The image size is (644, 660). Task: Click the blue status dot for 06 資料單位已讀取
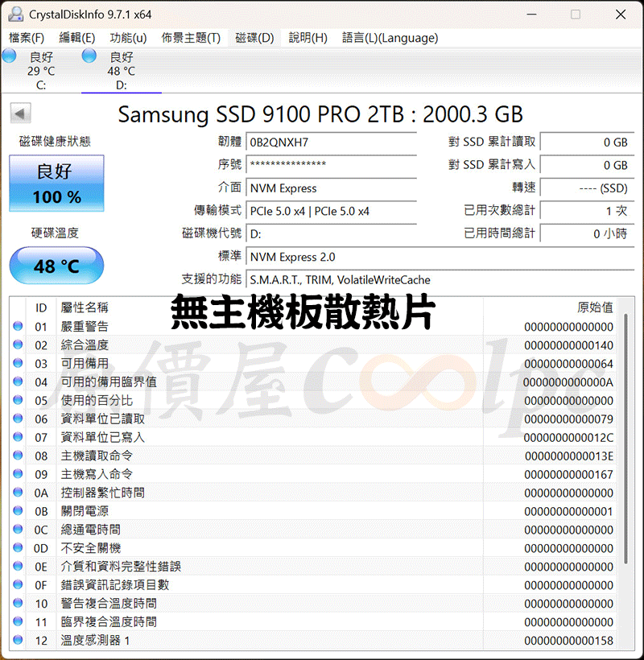tap(18, 419)
